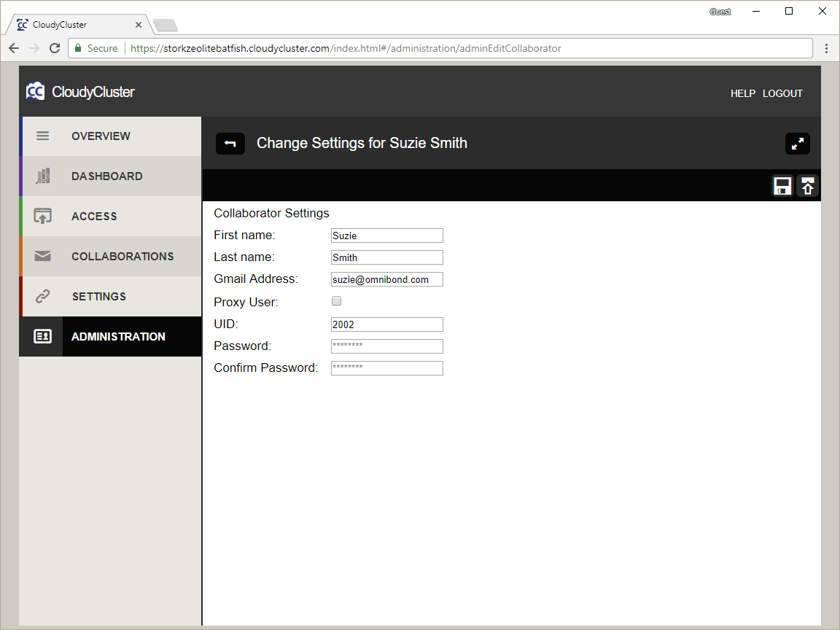Click the UID label
This screenshot has width=840, height=630.
[226, 324]
